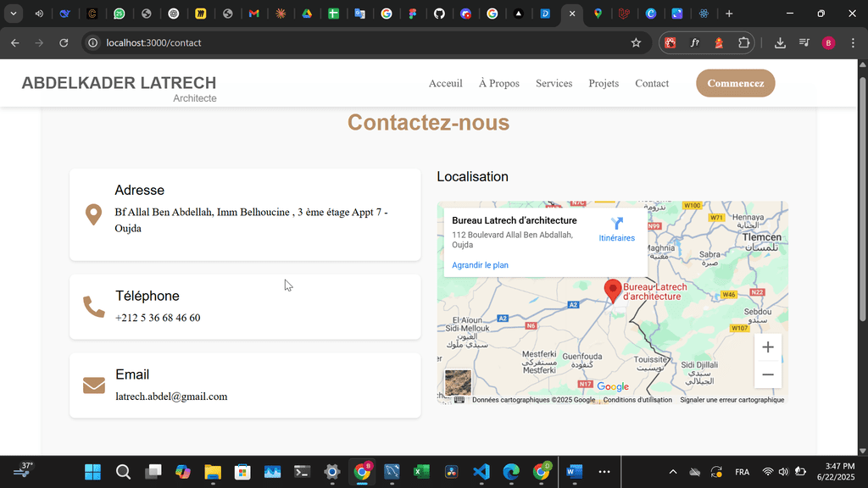Switch to the React browser tab
The height and width of the screenshot is (488, 868).
[704, 14]
